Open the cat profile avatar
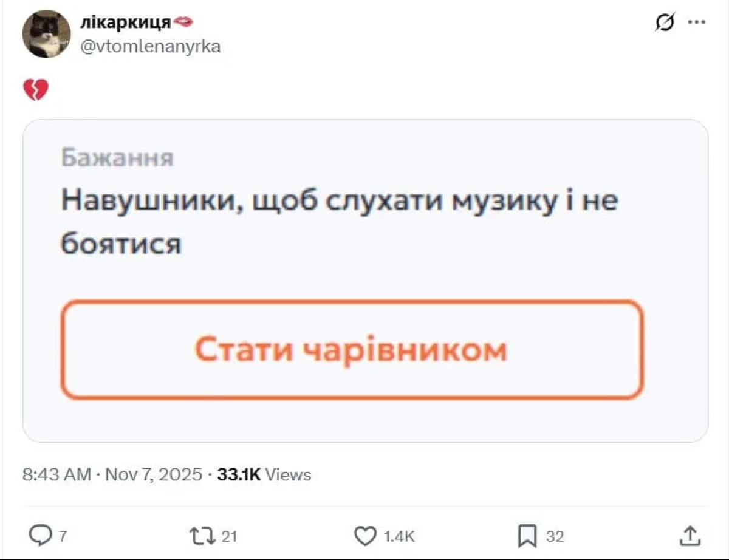The image size is (729, 560). pyautogui.click(x=47, y=34)
